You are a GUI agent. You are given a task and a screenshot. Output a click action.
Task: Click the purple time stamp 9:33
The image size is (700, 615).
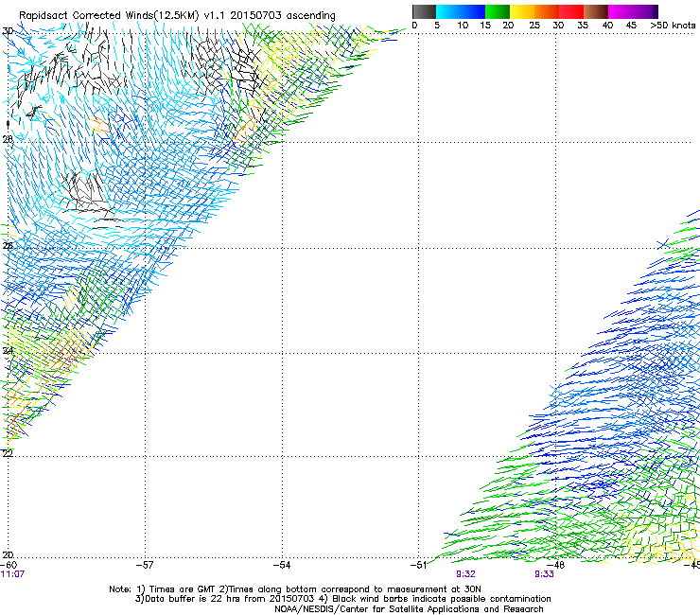(544, 574)
